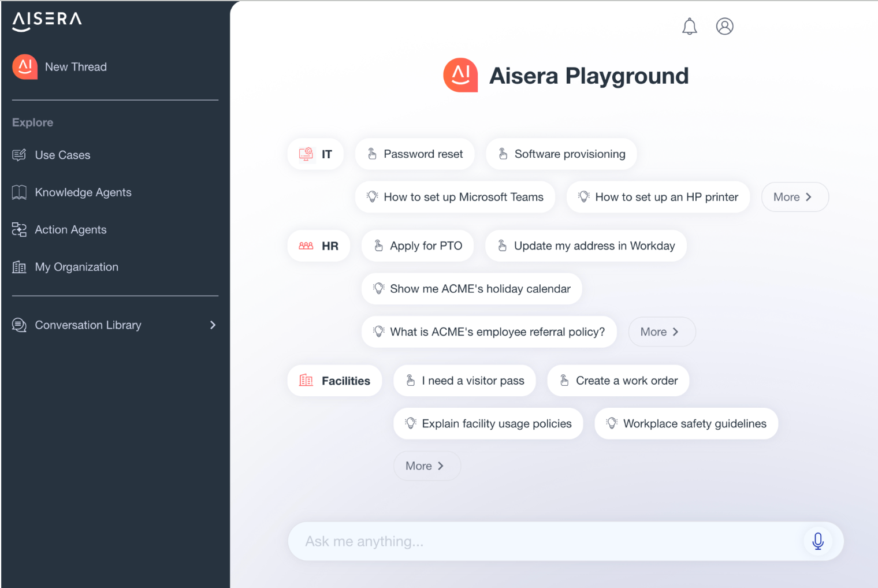Open Knowledge Agents from the sidebar
878x588 pixels.
(x=83, y=192)
